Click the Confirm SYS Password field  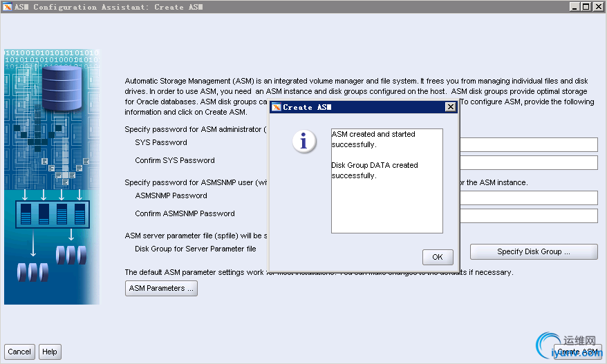528,162
